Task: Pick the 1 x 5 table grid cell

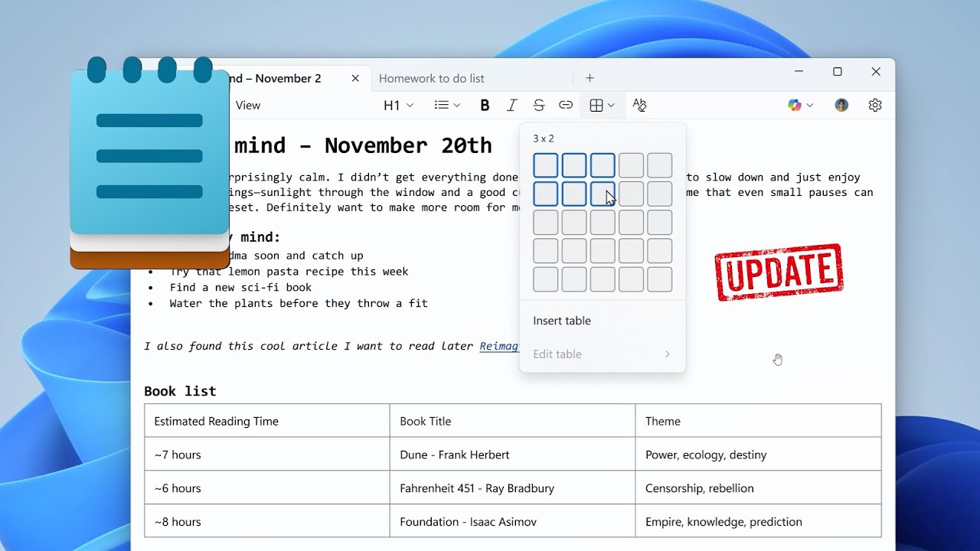Action: [x=546, y=279]
